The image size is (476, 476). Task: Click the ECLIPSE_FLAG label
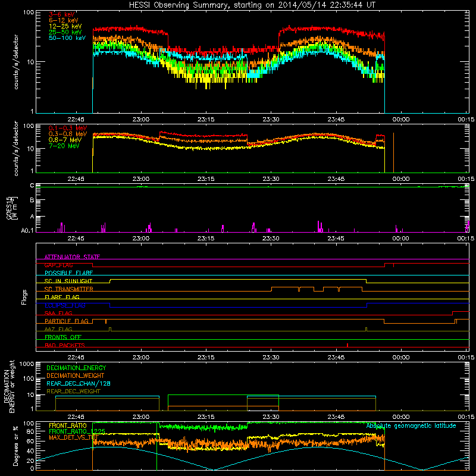point(65,305)
